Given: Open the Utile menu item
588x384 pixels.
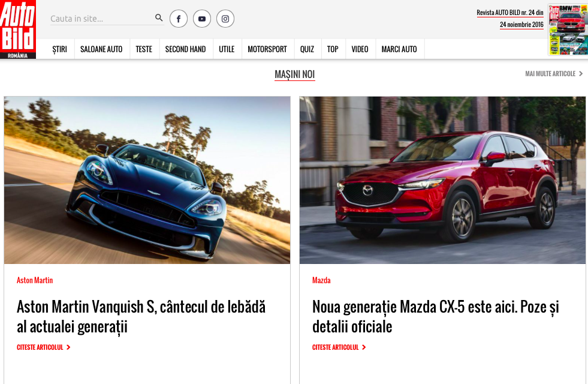Looking at the screenshot, I should [x=227, y=49].
